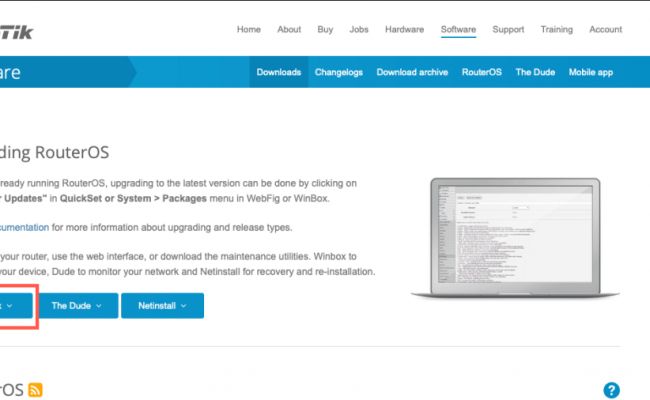Click the laptop WebFig screenshot image

tap(515, 237)
